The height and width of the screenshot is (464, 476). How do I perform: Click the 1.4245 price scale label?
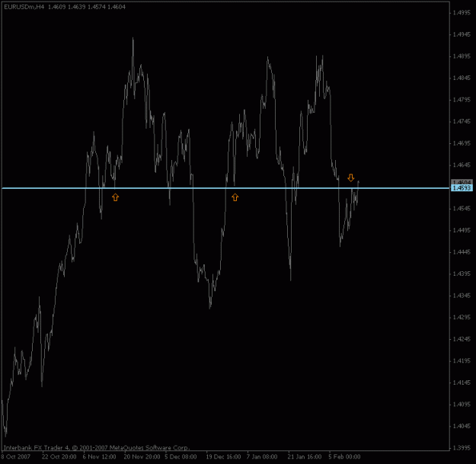pyautogui.click(x=462, y=339)
